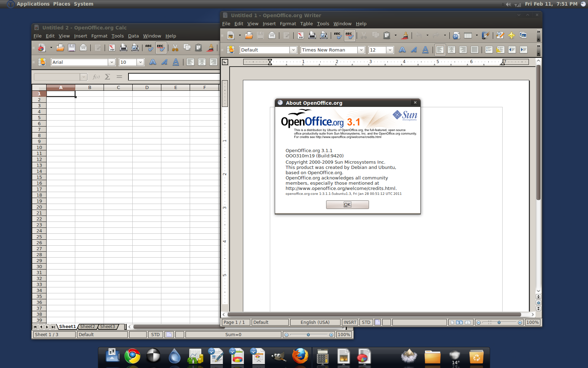Click Cut scissors icon in Calc toolbar
Image resolution: width=588 pixels, height=368 pixels.
175,48
